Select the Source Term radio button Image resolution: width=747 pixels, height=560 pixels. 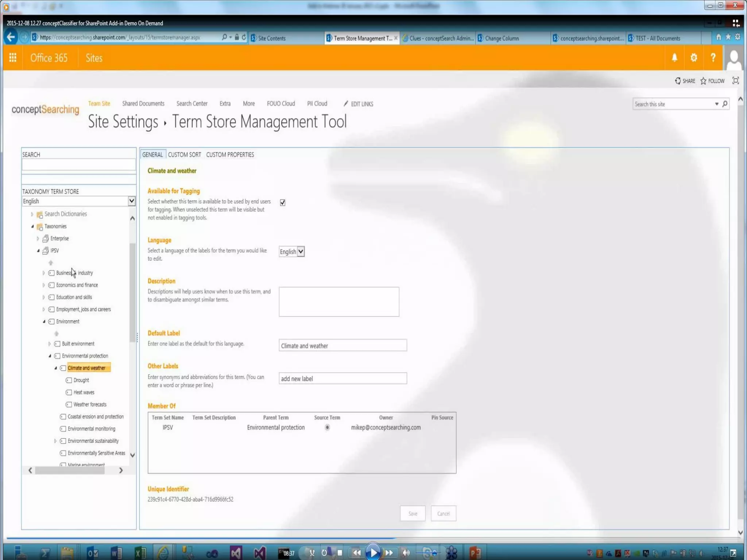tap(327, 427)
